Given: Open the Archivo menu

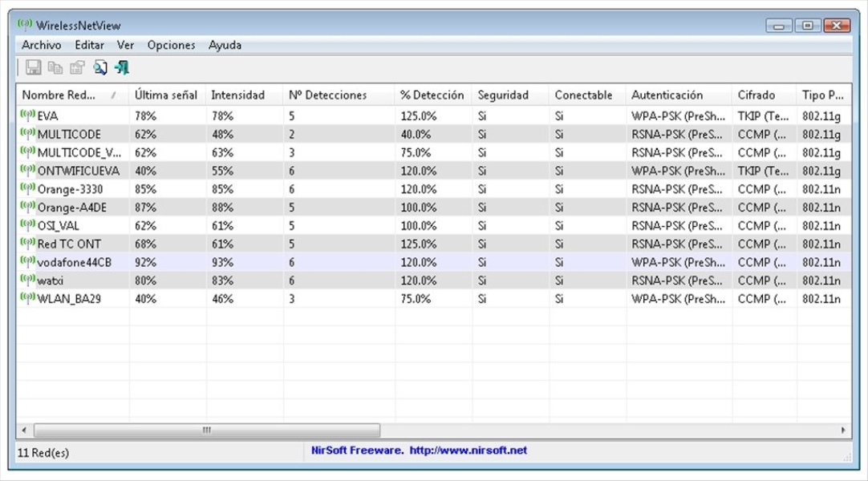Looking at the screenshot, I should [x=42, y=46].
